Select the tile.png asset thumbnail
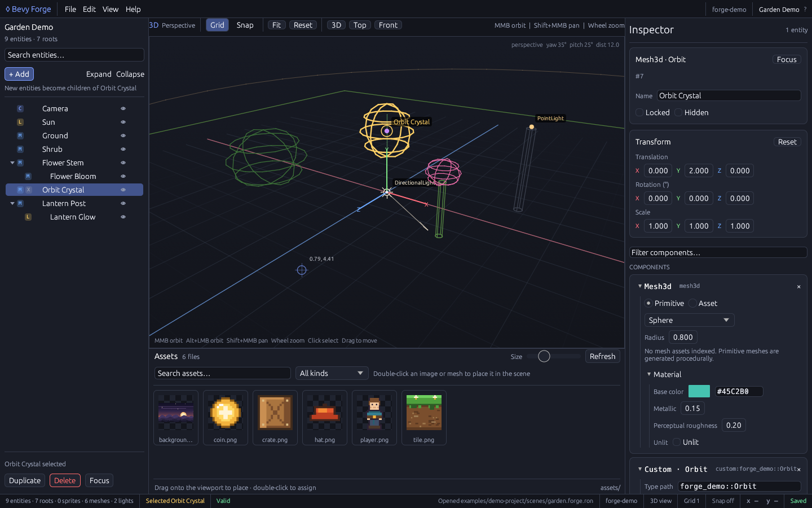The width and height of the screenshot is (812, 508). [x=424, y=418]
